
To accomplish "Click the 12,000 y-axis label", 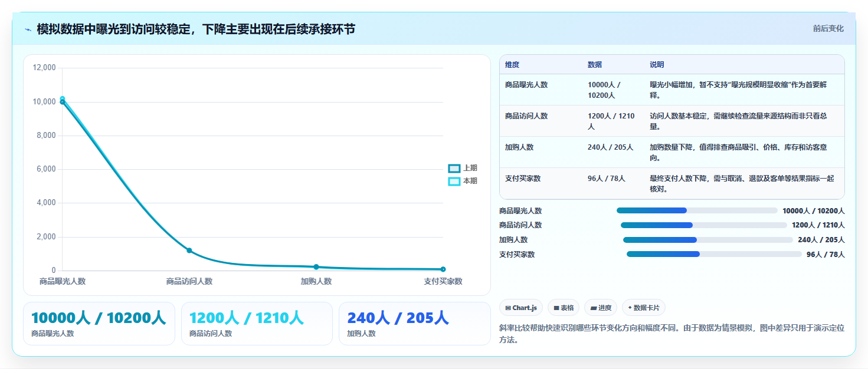I will coord(44,68).
